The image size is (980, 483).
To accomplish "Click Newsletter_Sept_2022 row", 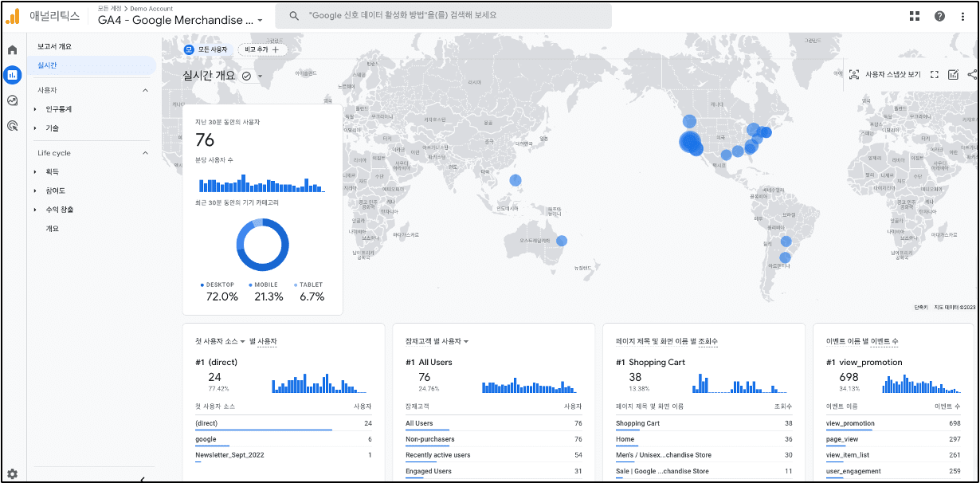I will (284, 456).
